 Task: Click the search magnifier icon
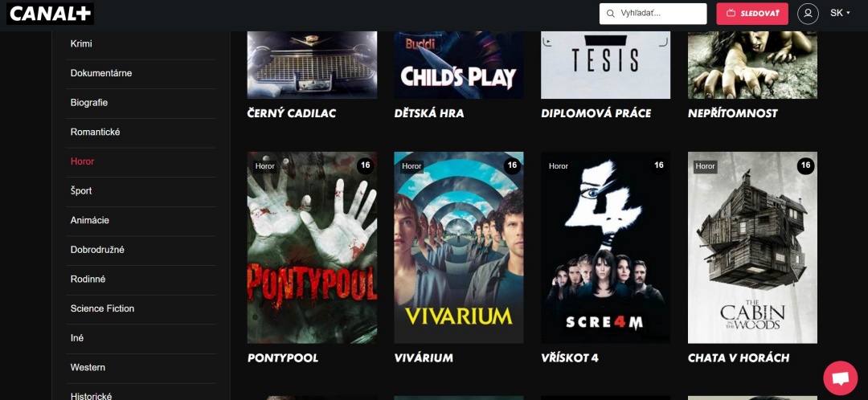(x=611, y=14)
